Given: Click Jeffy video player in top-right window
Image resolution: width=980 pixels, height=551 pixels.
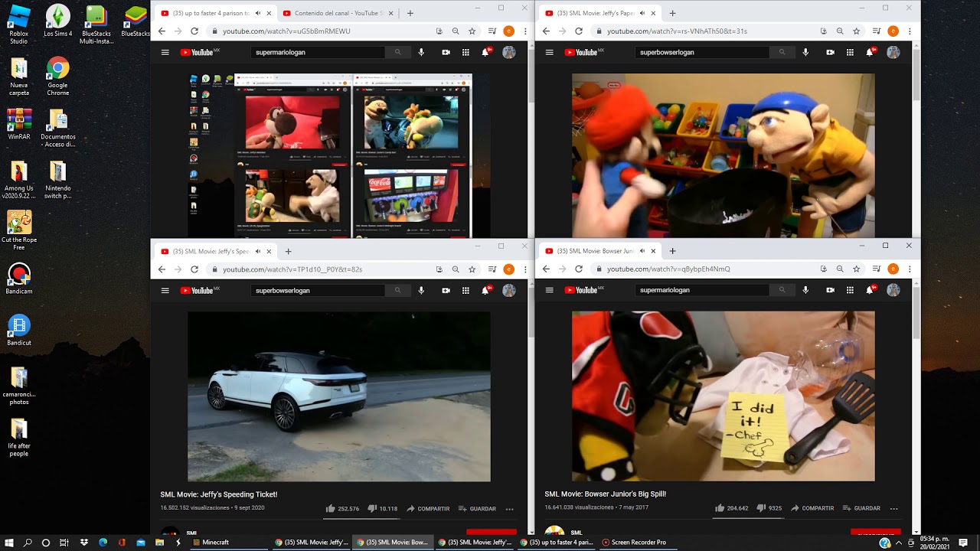Looking at the screenshot, I should 723,155.
